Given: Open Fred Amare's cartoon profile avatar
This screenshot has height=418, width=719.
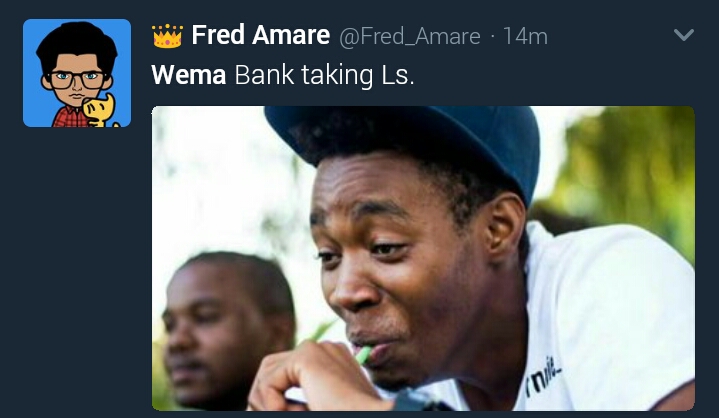Looking at the screenshot, I should click(77, 73).
